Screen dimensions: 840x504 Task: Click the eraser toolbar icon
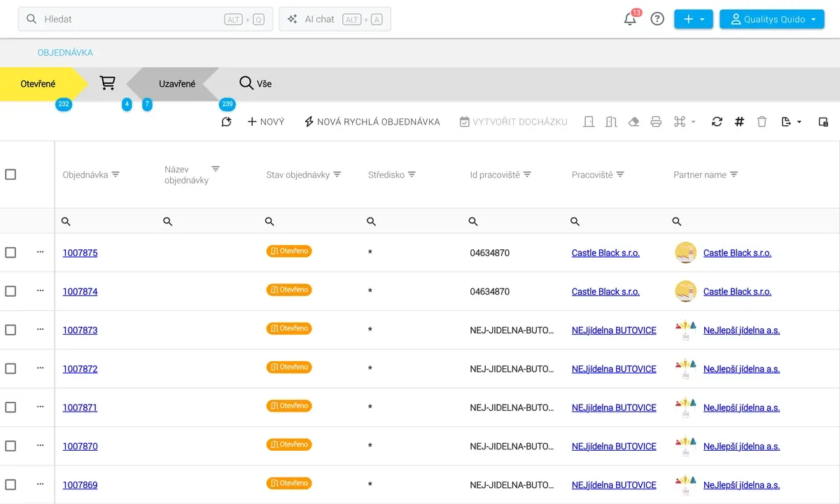pyautogui.click(x=633, y=122)
